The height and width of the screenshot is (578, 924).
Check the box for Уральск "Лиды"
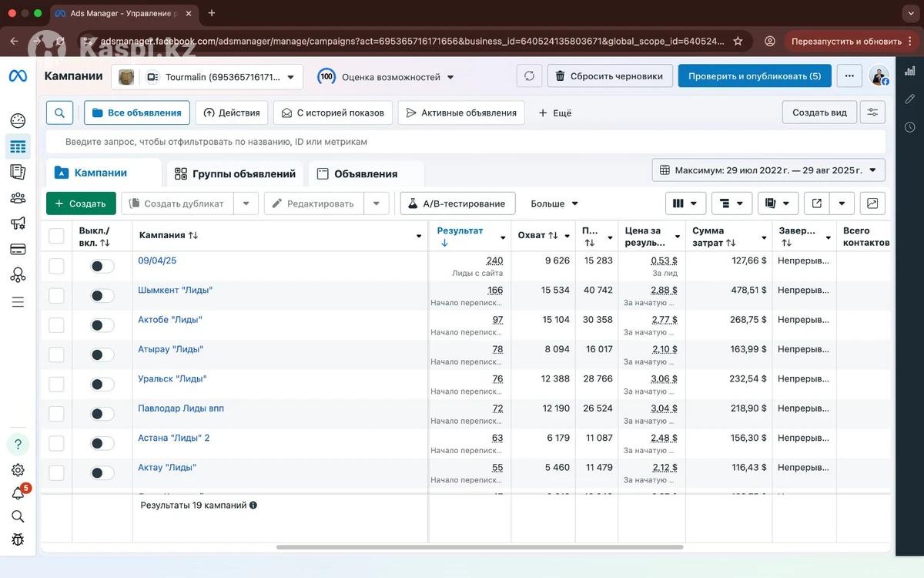56,384
